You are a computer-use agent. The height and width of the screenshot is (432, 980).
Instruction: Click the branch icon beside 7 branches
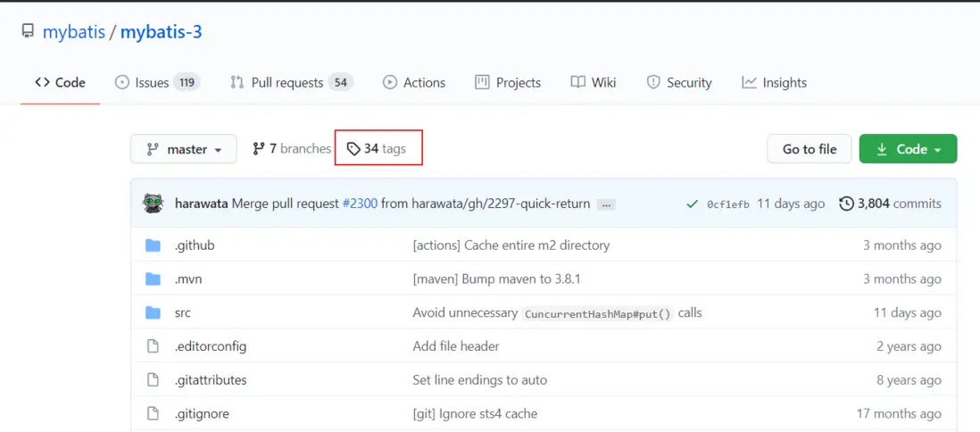point(259,149)
